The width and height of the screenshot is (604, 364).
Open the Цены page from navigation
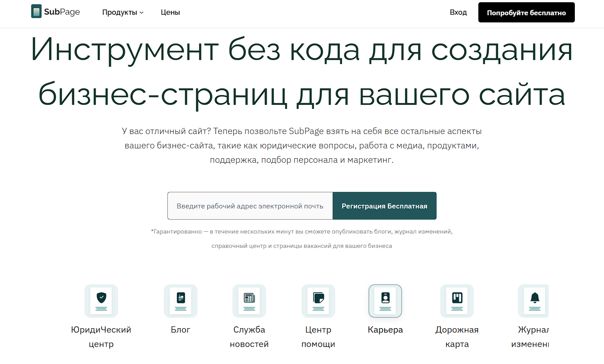[x=171, y=13]
